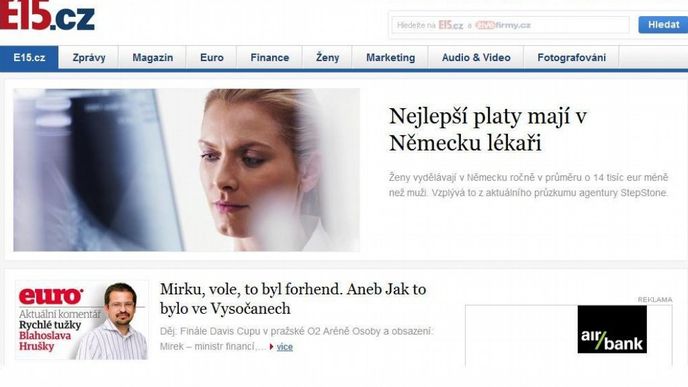
Task: Open the euro commentary thumbnail of Blahoslav Hruška
Action: point(82,320)
